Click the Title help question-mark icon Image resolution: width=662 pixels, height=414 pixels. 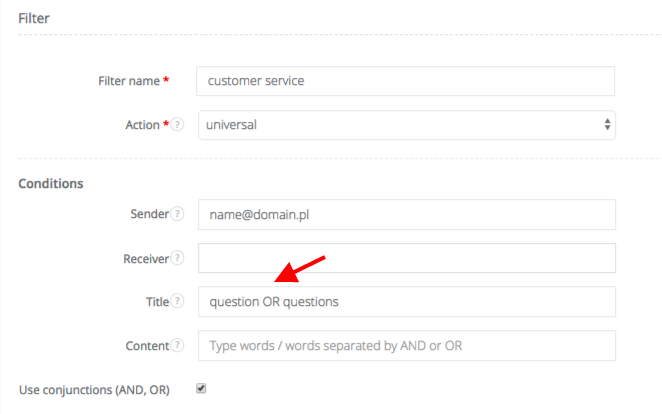point(178,301)
